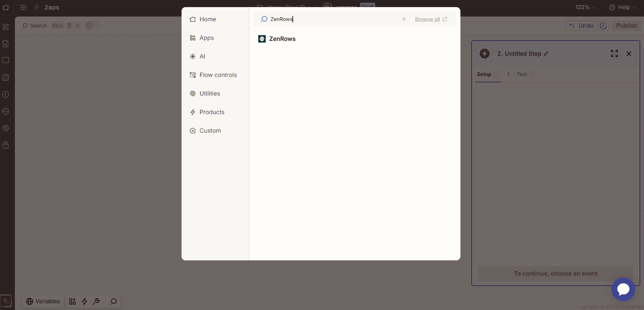
Task: Click the add apps grid icon in bottom toolbar
Action: (x=72, y=301)
